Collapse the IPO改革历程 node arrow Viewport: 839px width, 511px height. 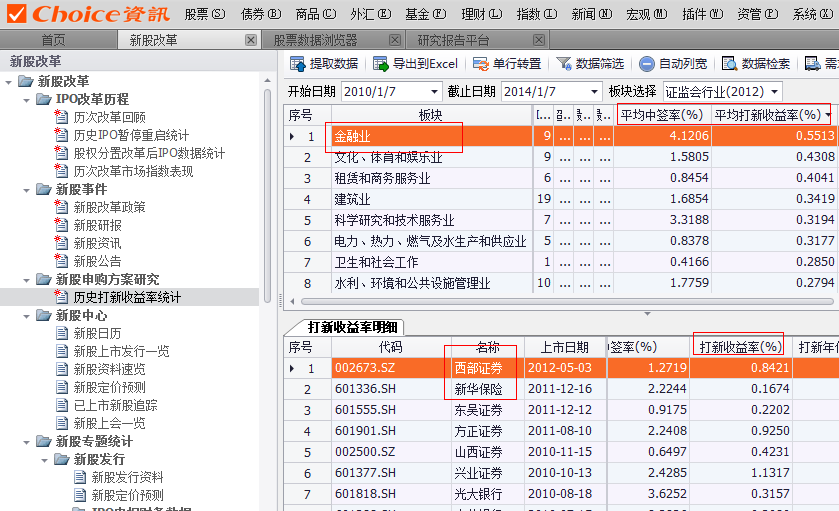(x=26, y=100)
